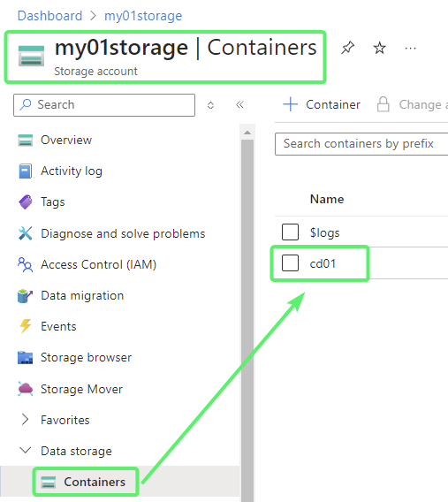Select the $logs container checkbox
Image resolution: width=448 pixels, height=502 pixels.
(290, 232)
